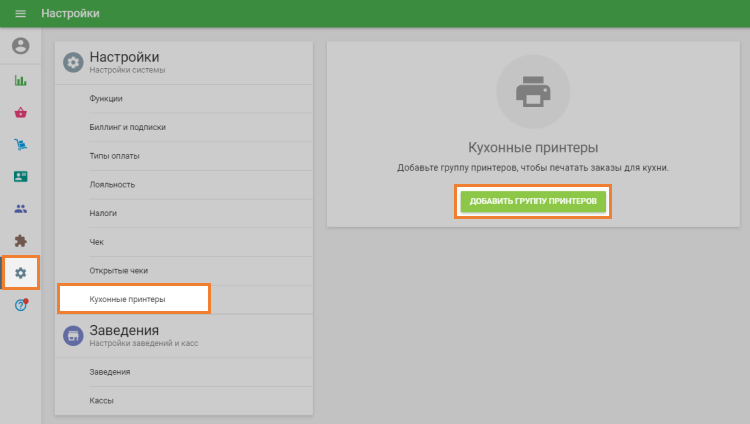Open the integrations puzzle piece icon
750x424 pixels.
(20, 240)
